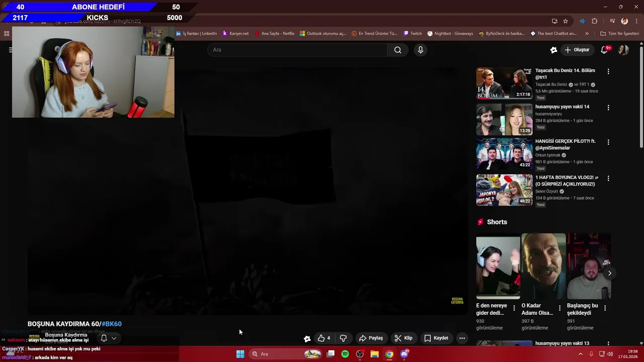
Task: Click the Klip button
Action: tap(404, 338)
